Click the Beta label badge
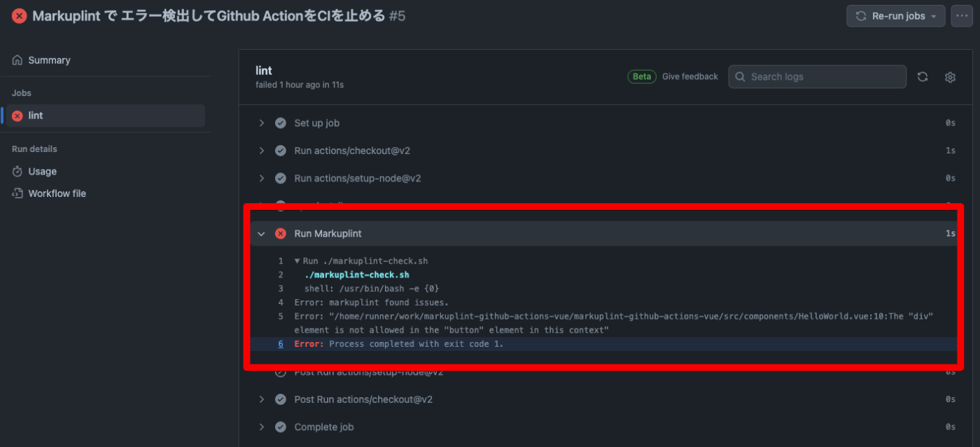Image resolution: width=980 pixels, height=447 pixels. click(642, 77)
